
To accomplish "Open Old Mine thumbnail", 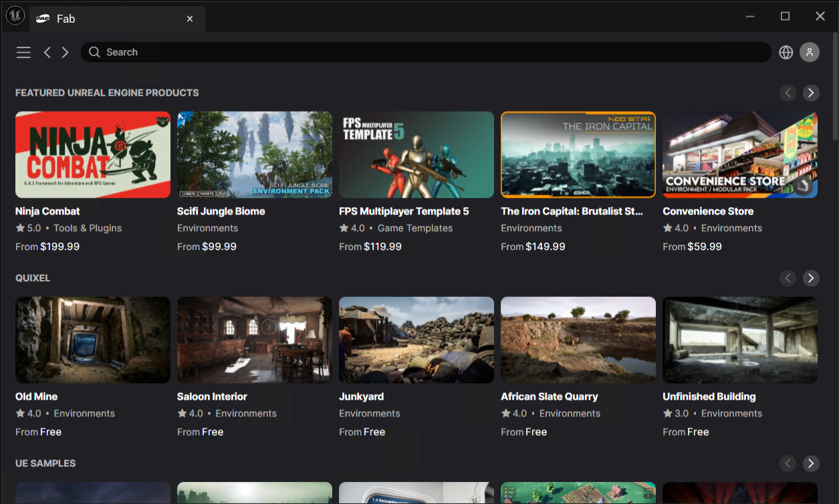I will (x=93, y=340).
